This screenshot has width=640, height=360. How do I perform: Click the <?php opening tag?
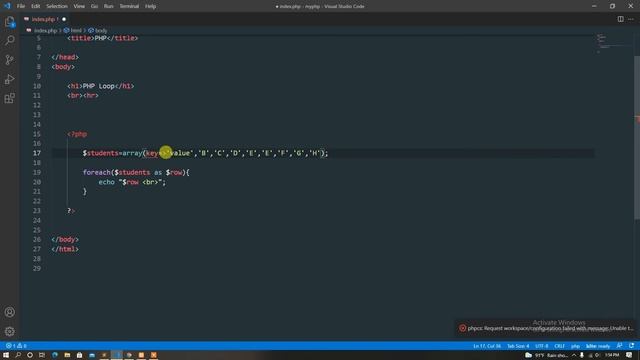(77, 134)
